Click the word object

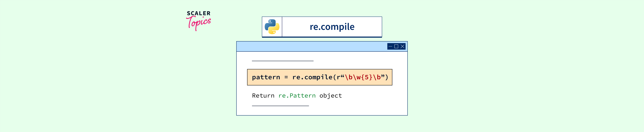coord(331,96)
